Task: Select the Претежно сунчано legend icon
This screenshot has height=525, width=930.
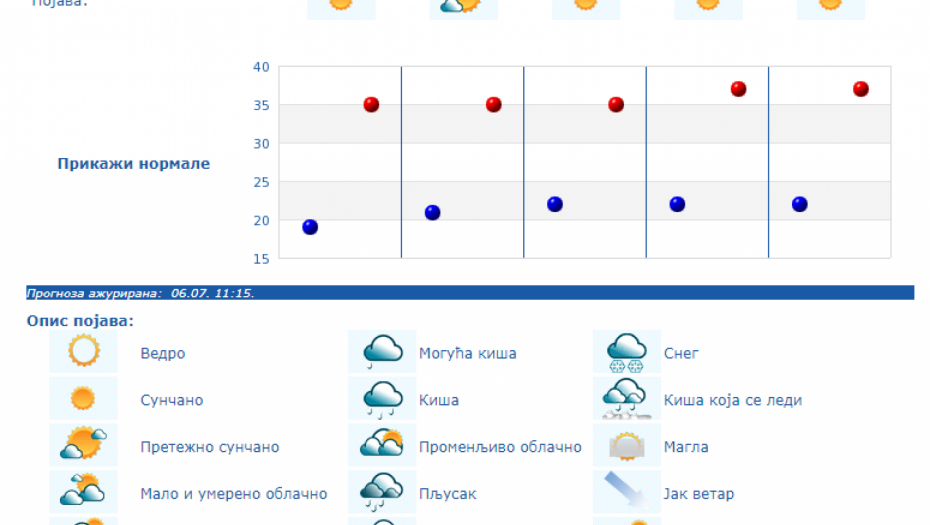Action: click(x=83, y=446)
